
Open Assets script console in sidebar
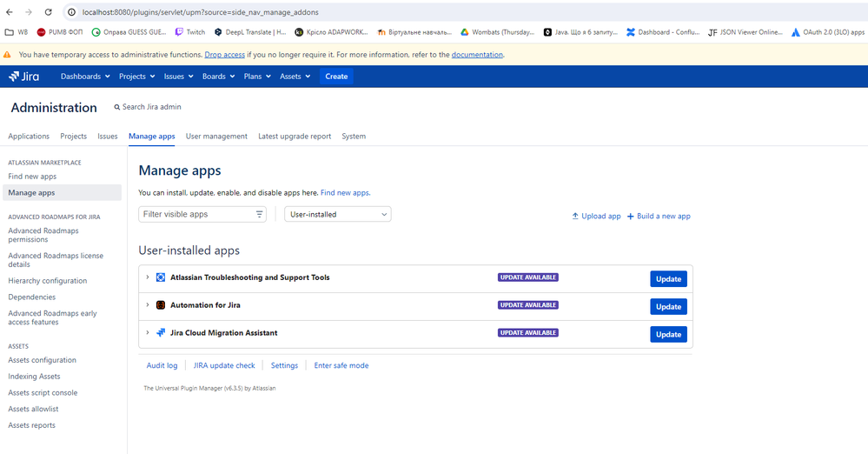(43, 393)
